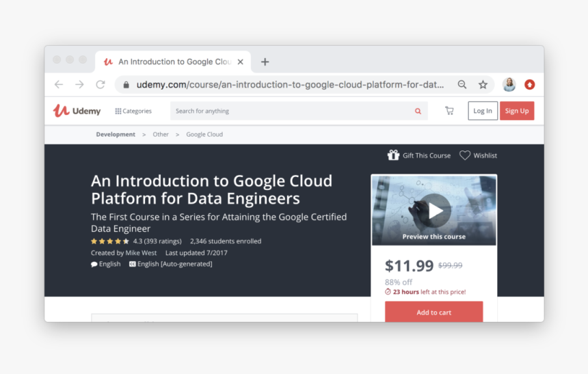Click the browser back arrow
Screen dimensions: 588x374
coord(59,84)
